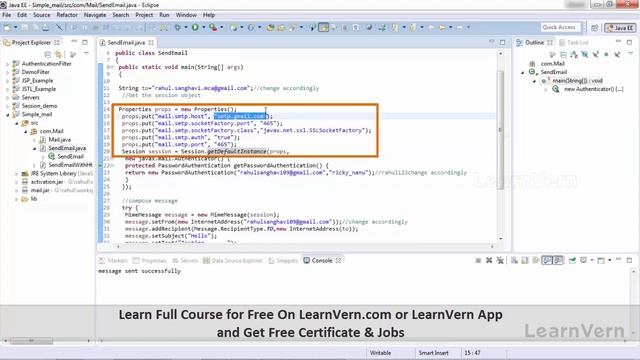Toggle Sort in the Outline toolbar

click(x=574, y=54)
